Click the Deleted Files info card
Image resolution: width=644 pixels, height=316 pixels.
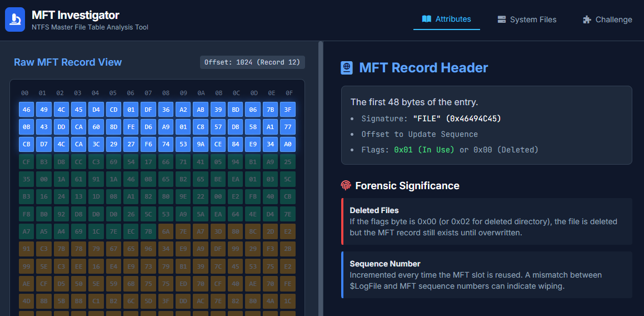coord(486,221)
